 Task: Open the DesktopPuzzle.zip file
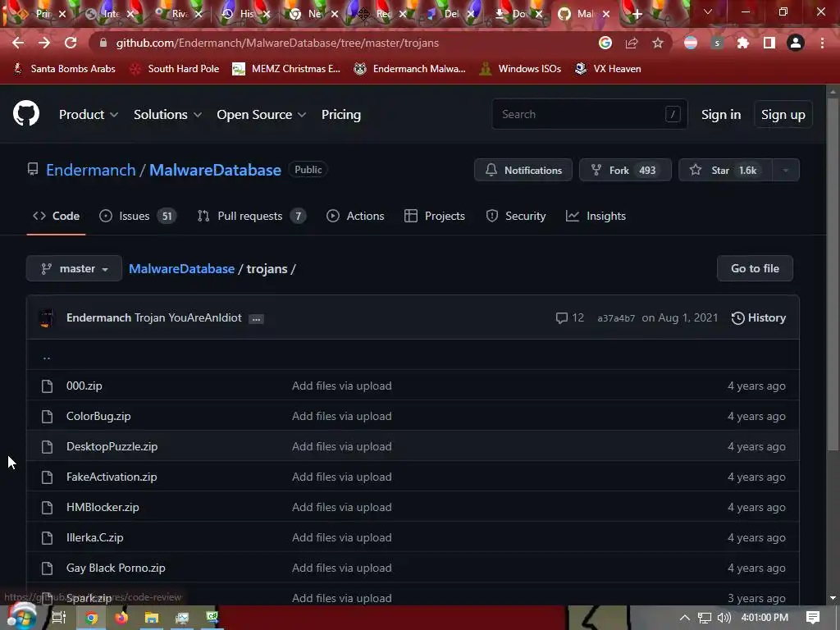click(112, 446)
